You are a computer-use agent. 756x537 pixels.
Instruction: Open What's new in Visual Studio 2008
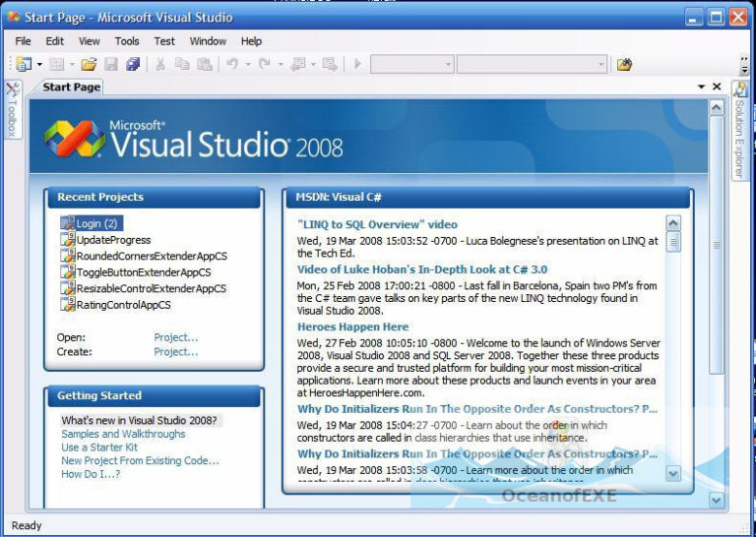coord(139,420)
